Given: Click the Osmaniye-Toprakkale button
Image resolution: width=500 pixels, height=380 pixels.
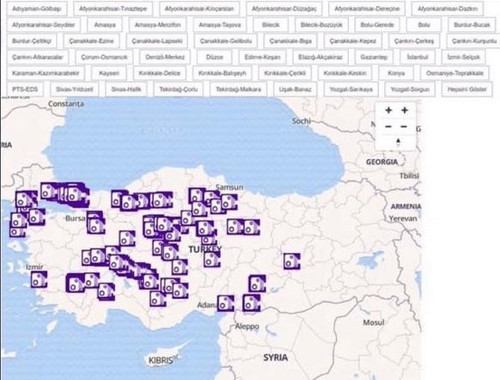Looking at the screenshot, I should point(455,73).
